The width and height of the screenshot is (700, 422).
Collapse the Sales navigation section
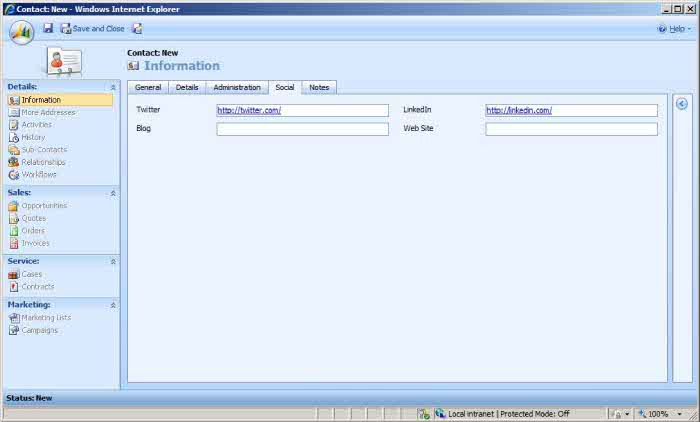(113, 193)
